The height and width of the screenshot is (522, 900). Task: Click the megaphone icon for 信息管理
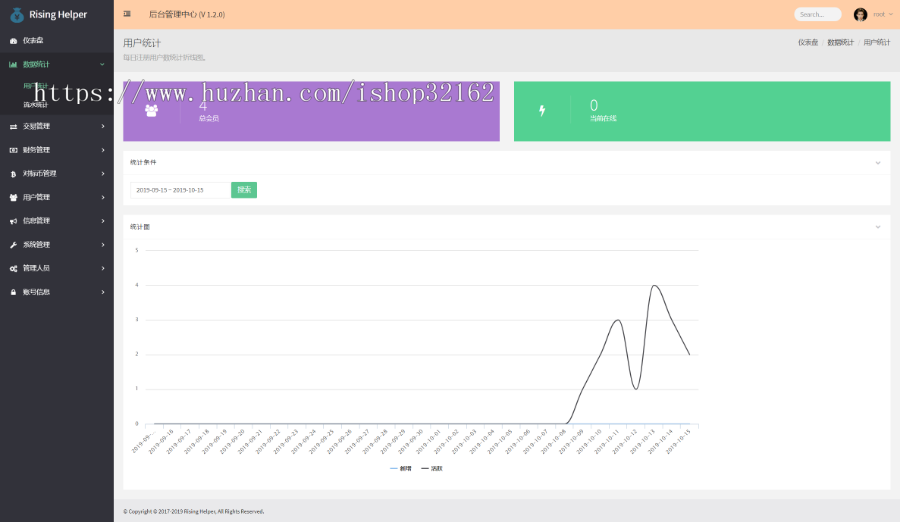(x=13, y=221)
